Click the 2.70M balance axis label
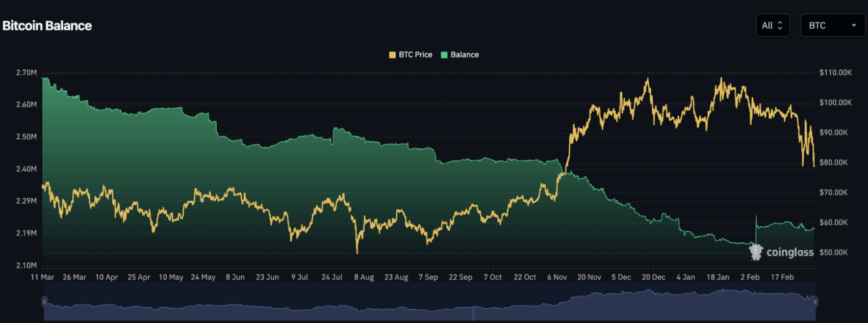Image resolution: width=868 pixels, height=323 pixels. [x=27, y=72]
